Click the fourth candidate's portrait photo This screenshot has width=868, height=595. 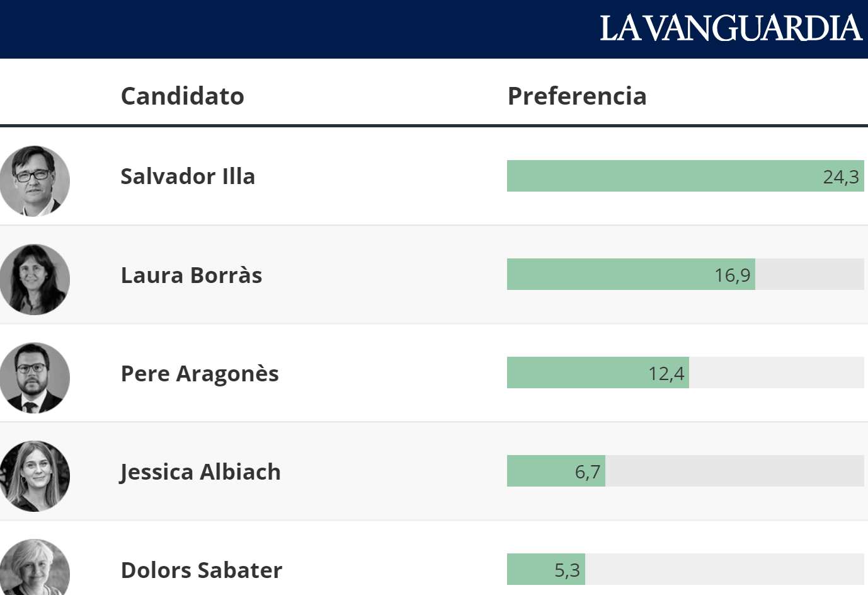[x=35, y=476]
